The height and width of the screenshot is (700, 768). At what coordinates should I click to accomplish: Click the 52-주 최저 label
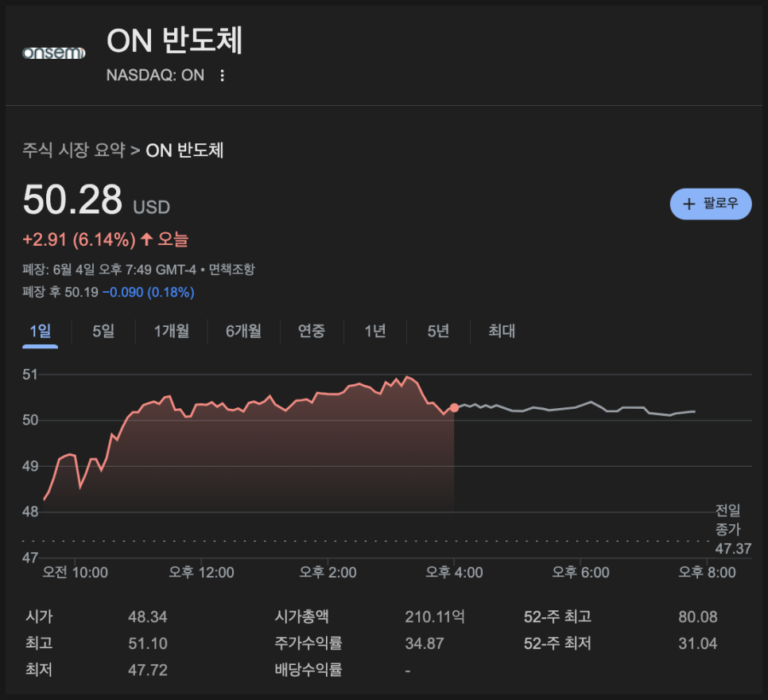click(557, 644)
